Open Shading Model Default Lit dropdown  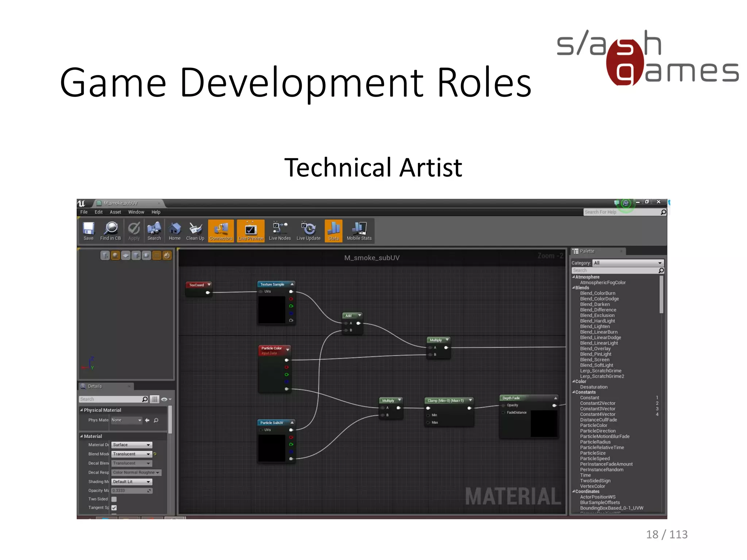pos(131,482)
